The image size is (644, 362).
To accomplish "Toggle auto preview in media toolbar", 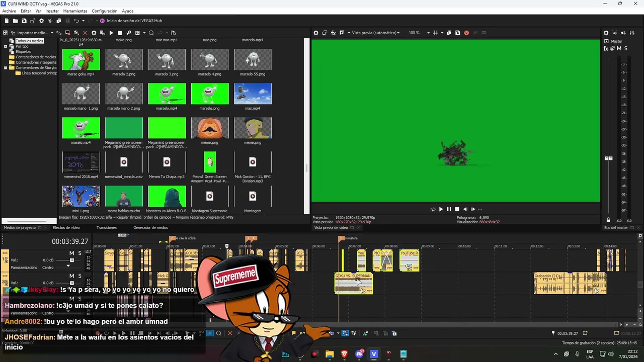I will click(x=129, y=33).
